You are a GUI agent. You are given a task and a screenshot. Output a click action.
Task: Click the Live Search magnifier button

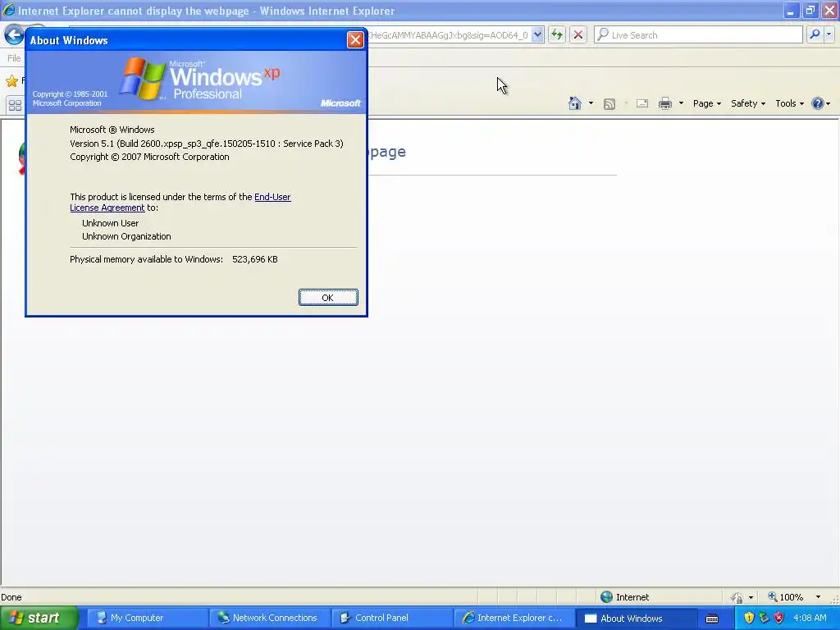click(x=815, y=34)
